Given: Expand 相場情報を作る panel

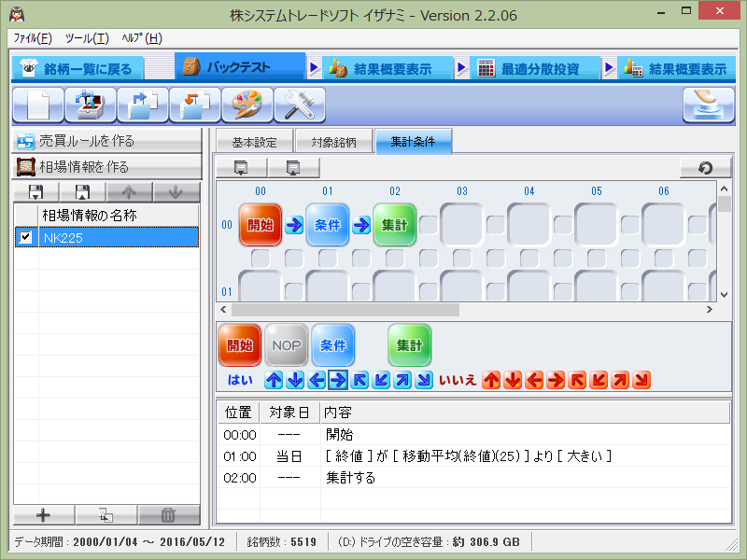Looking at the screenshot, I should [107, 167].
